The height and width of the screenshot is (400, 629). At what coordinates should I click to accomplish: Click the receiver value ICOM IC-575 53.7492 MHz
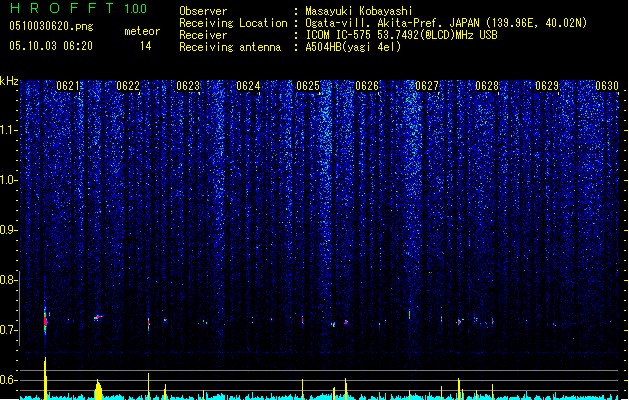tap(401, 35)
